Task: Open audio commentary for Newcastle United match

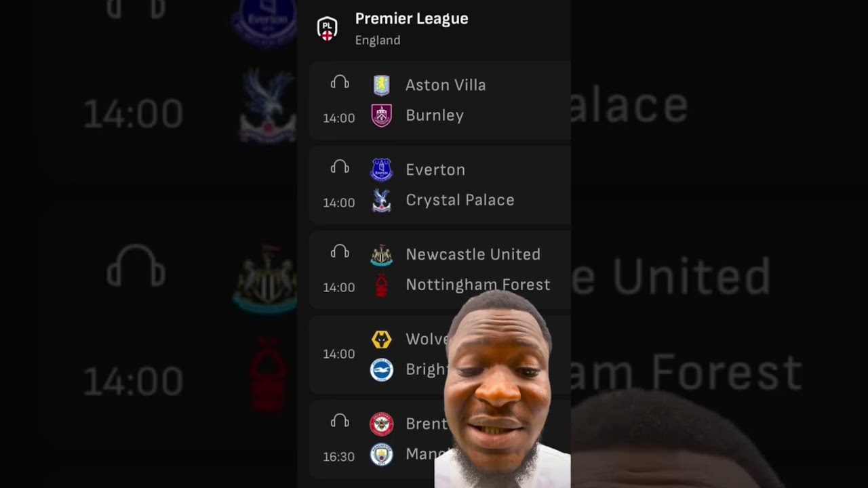Action: [340, 252]
